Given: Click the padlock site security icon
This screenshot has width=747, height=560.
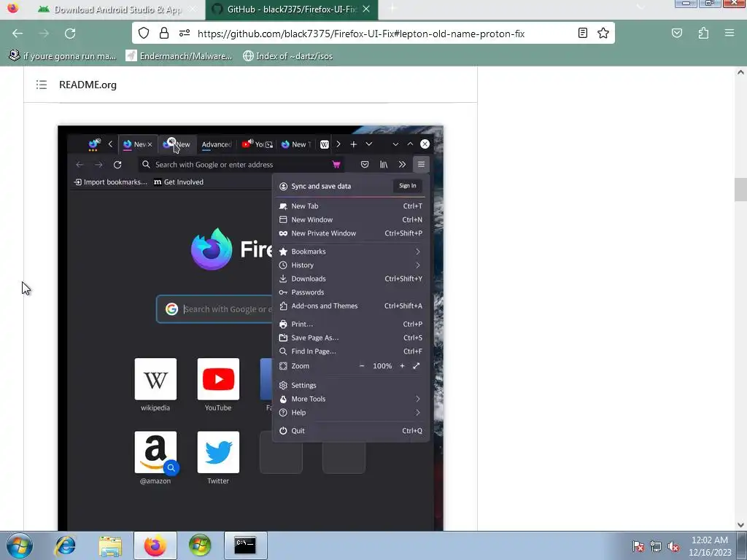Looking at the screenshot, I should [x=164, y=33].
